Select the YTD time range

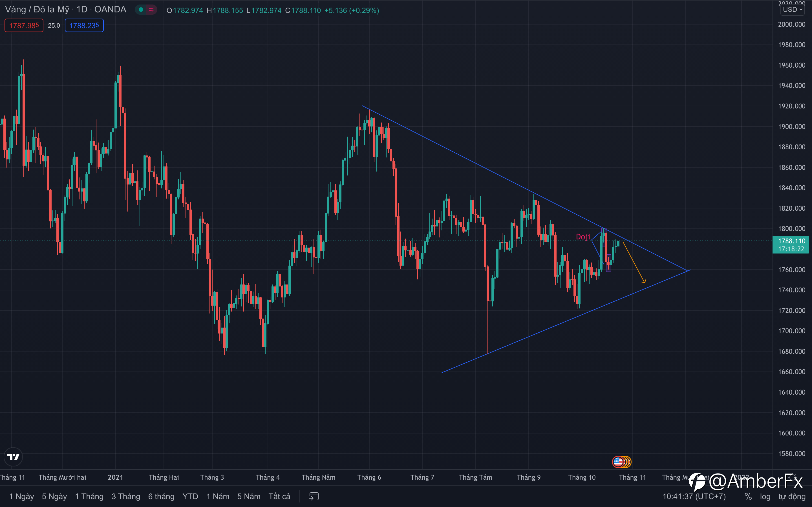[x=190, y=496]
